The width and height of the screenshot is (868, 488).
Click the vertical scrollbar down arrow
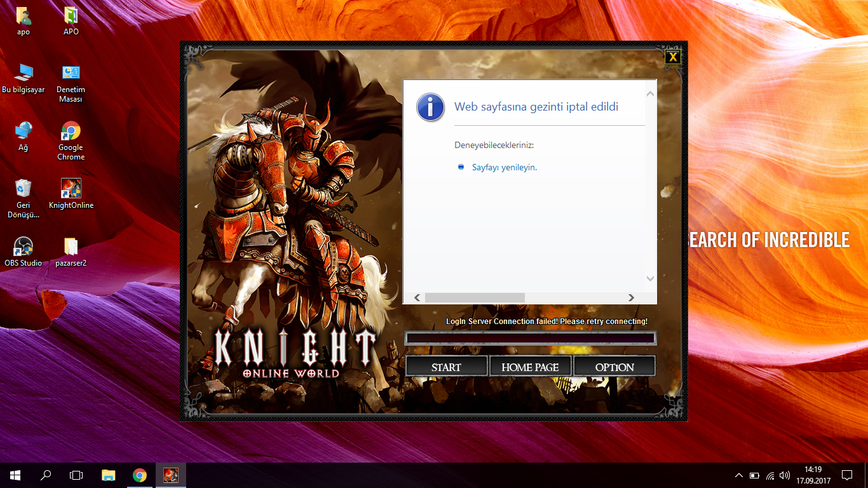[650, 278]
